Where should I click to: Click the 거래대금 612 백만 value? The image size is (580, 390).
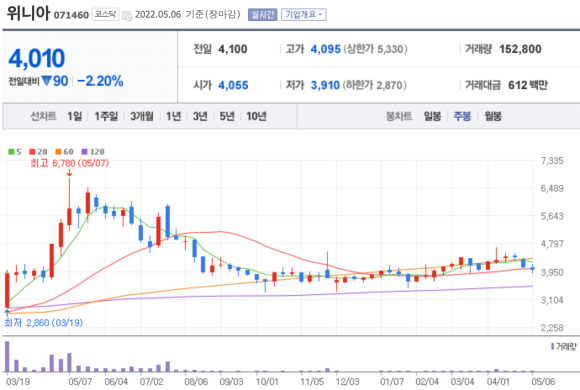coord(528,85)
